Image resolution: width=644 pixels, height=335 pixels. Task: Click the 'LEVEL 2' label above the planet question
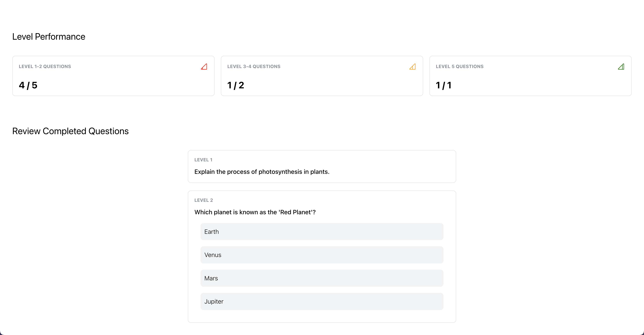[204, 200]
